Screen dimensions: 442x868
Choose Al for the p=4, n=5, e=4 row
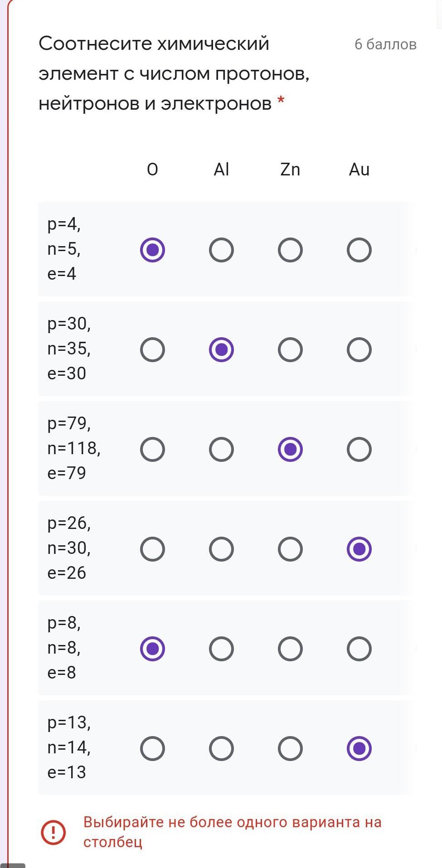point(221,250)
